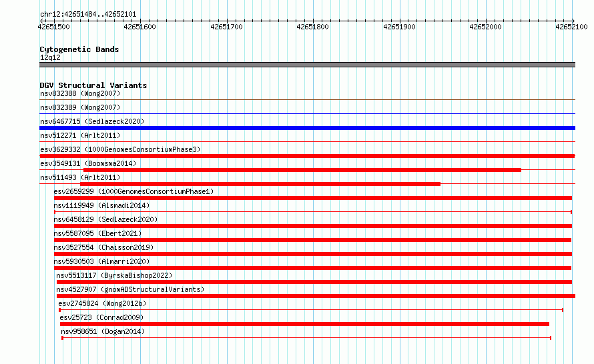Click the red bar under esv25723 Conrad2009
Viewport: 594px width, 364px height.
(x=304, y=324)
